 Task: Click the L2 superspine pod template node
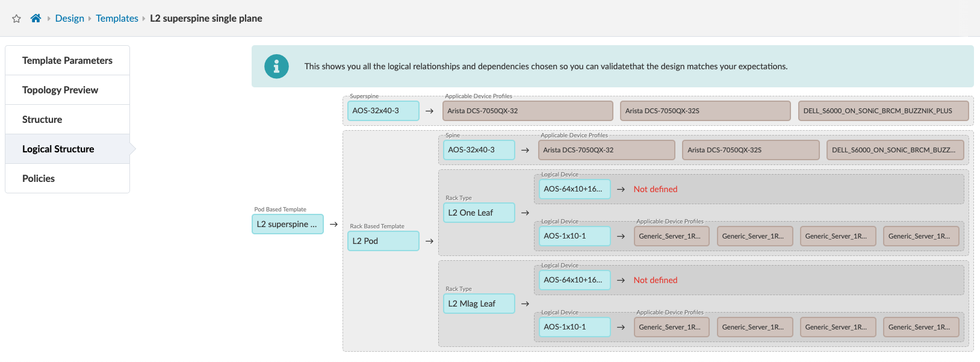(287, 224)
